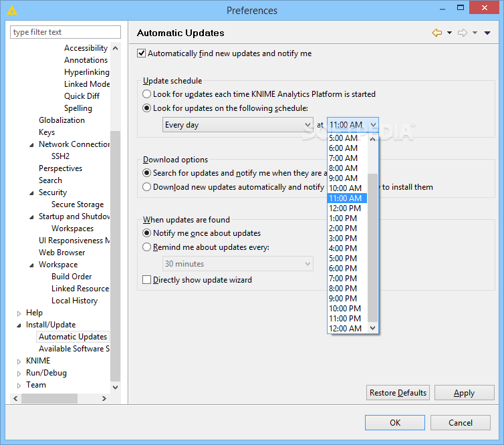This screenshot has height=445, width=504.
Task: Expand the Run/Debug tree node
Action: pos(19,374)
